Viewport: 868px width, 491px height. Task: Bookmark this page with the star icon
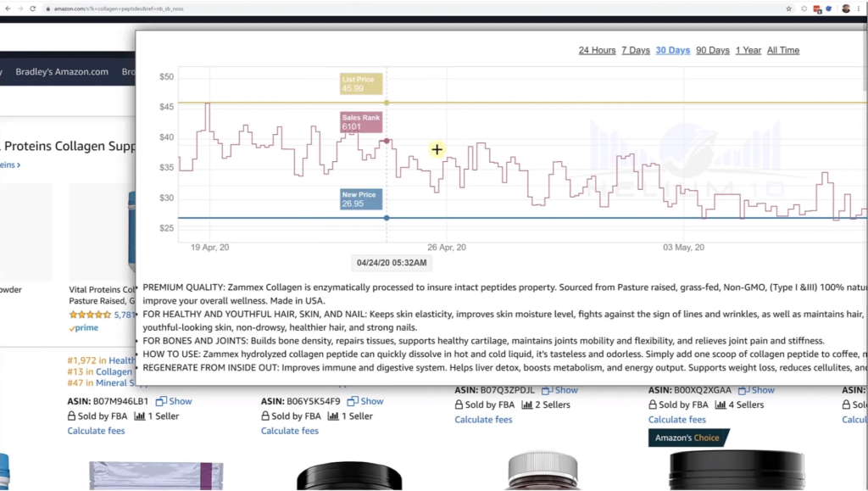point(789,8)
